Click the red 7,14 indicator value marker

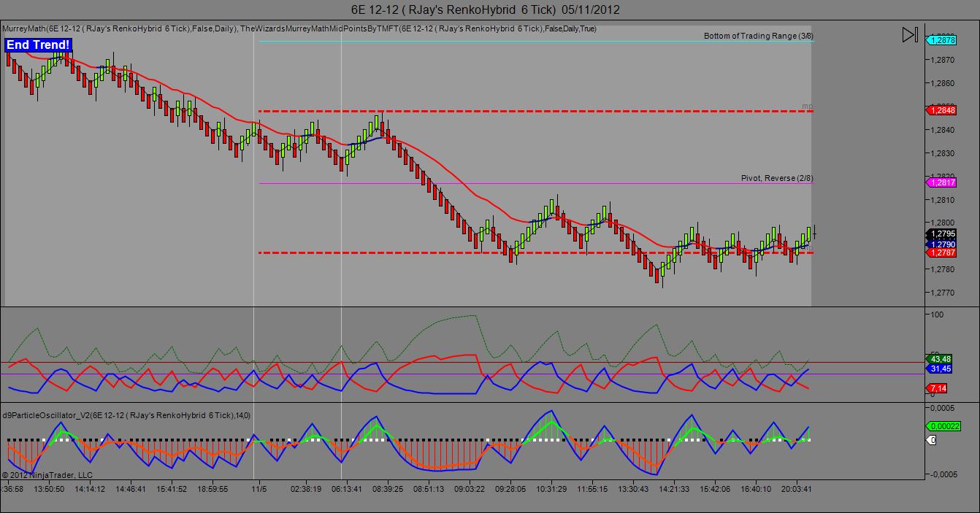click(x=938, y=388)
